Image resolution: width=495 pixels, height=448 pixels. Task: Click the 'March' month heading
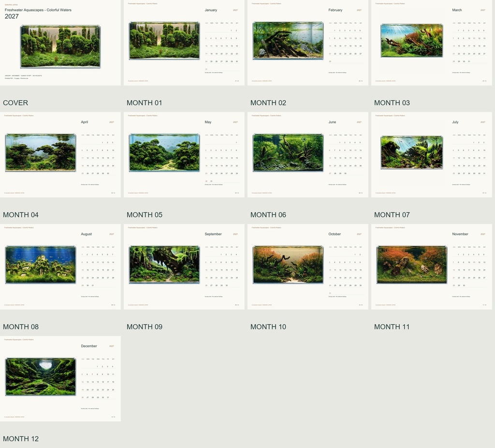click(x=457, y=10)
